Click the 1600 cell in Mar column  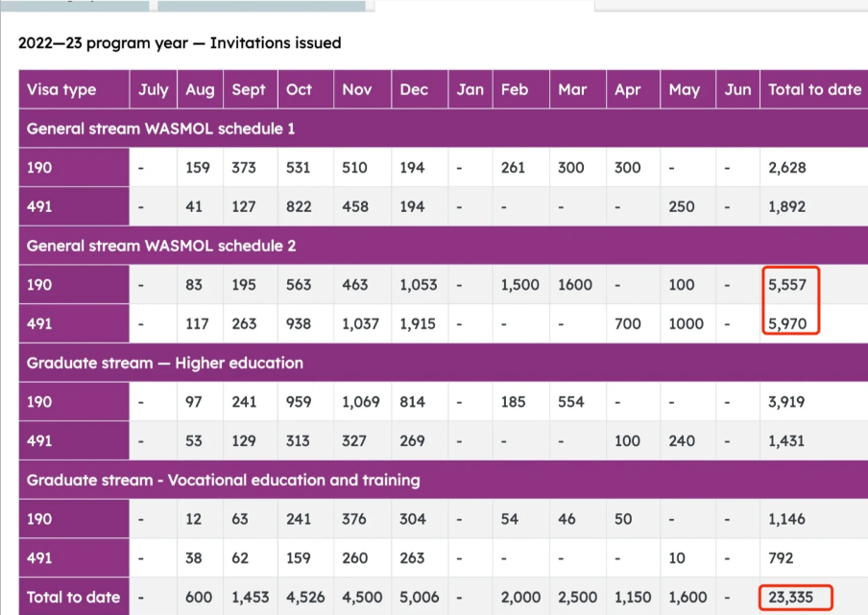578,285
